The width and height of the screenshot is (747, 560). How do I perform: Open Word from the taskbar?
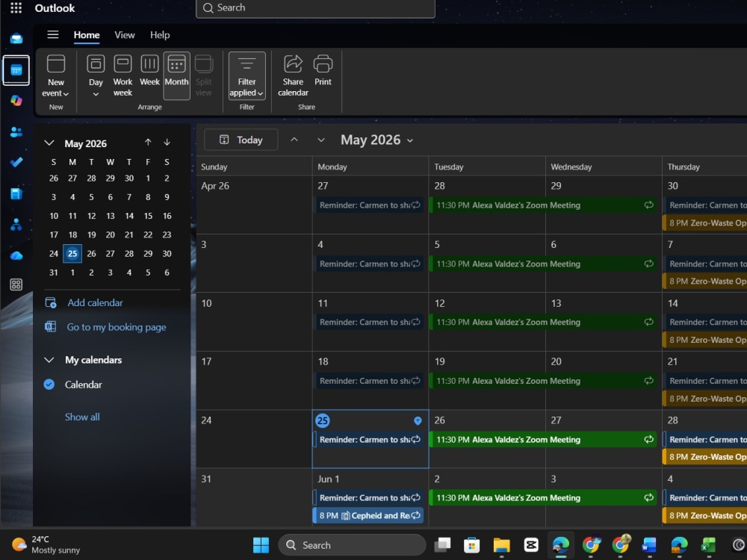pyautogui.click(x=649, y=545)
